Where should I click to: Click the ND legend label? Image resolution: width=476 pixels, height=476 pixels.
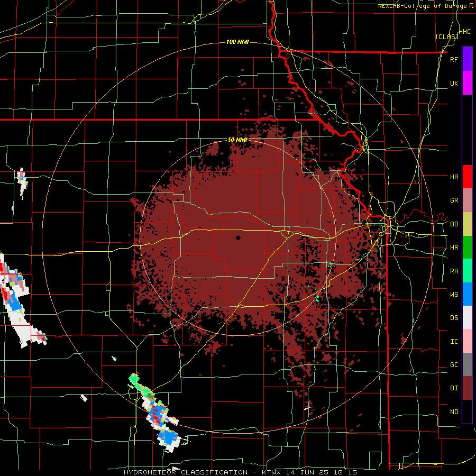(x=454, y=411)
